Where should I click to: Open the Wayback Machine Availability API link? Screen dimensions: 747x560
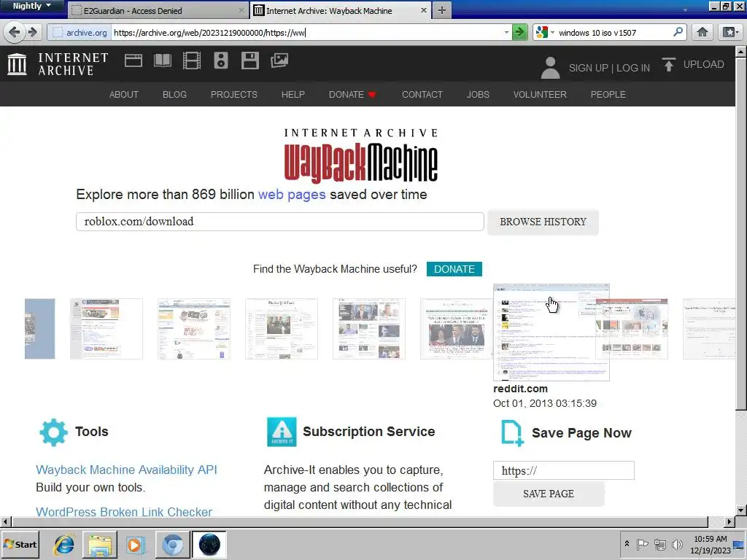(x=126, y=470)
